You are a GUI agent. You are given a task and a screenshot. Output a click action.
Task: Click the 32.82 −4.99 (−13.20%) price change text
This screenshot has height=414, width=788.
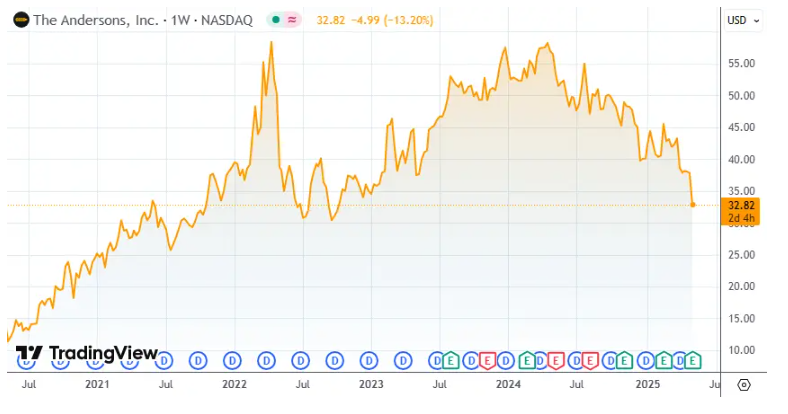375,20
